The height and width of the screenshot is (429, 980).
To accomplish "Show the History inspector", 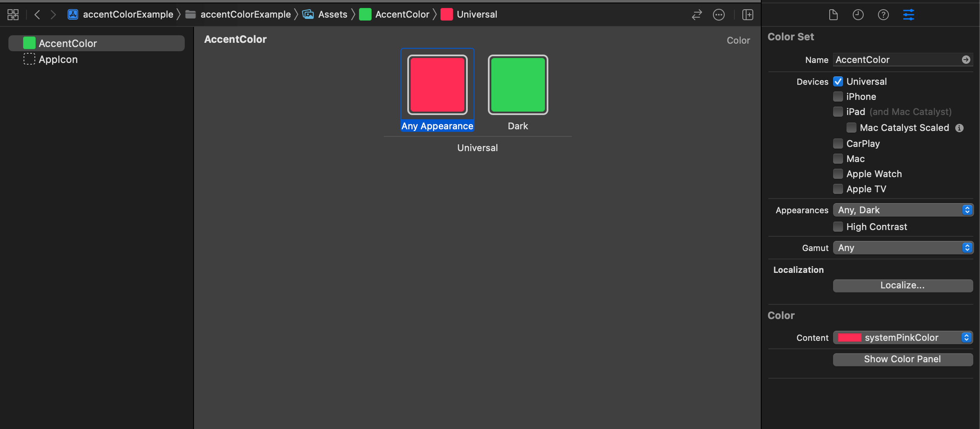I will point(858,15).
